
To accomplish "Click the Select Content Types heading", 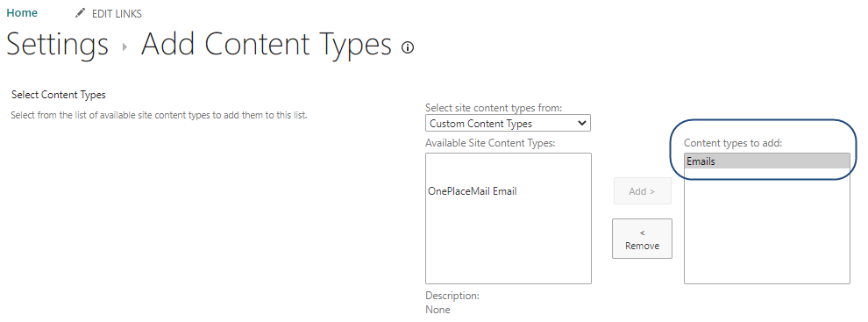I will point(58,95).
